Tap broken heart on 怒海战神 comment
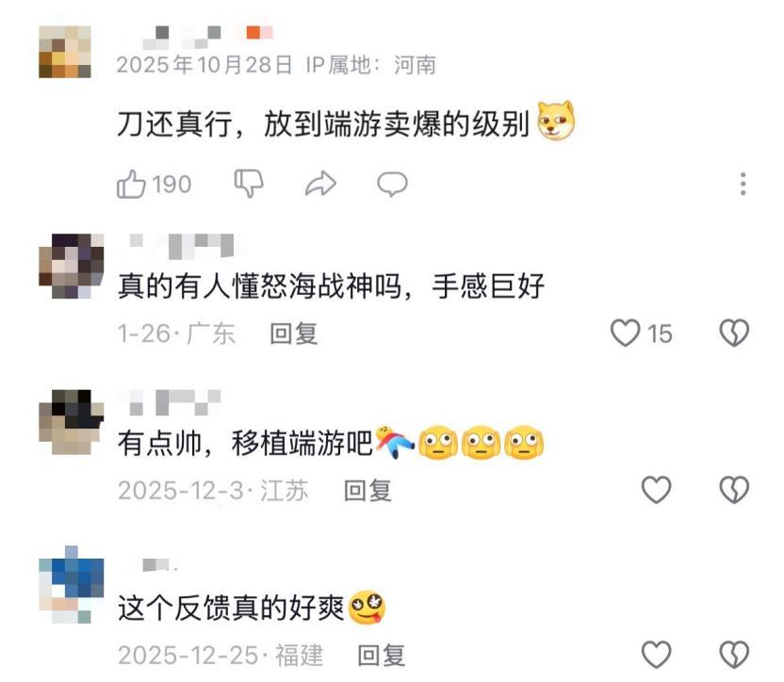 (734, 333)
